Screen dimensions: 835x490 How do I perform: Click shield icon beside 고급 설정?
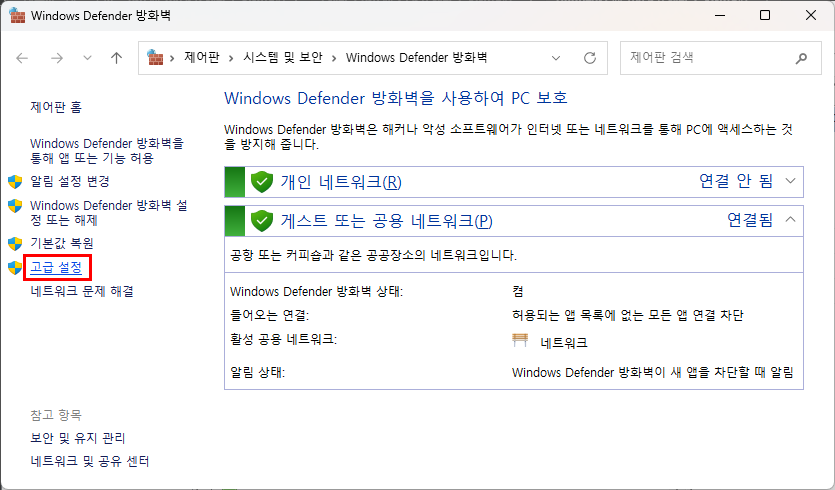click(x=15, y=267)
